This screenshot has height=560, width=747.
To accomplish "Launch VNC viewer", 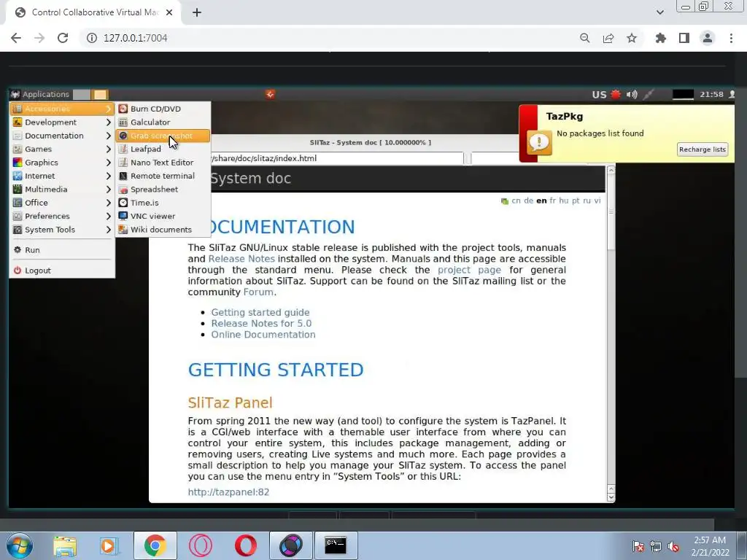I will point(163,216).
